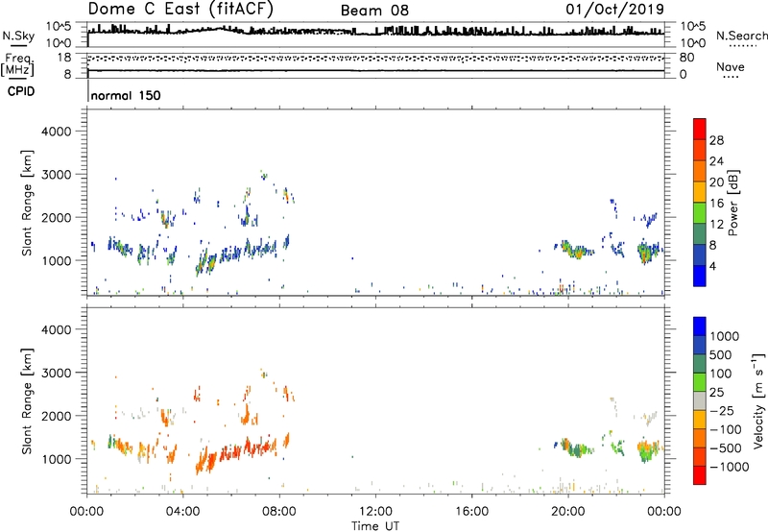Click the '-1000' velocity color bar value

click(730, 467)
